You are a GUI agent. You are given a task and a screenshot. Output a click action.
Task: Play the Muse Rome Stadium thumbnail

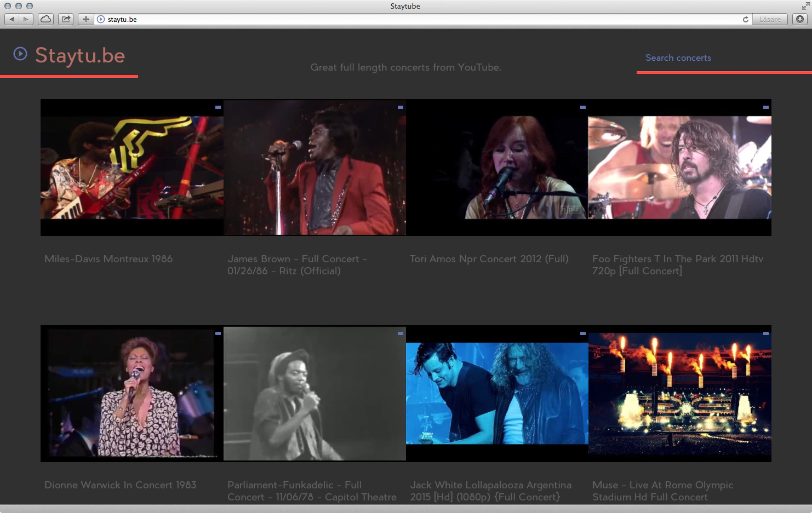pos(680,394)
